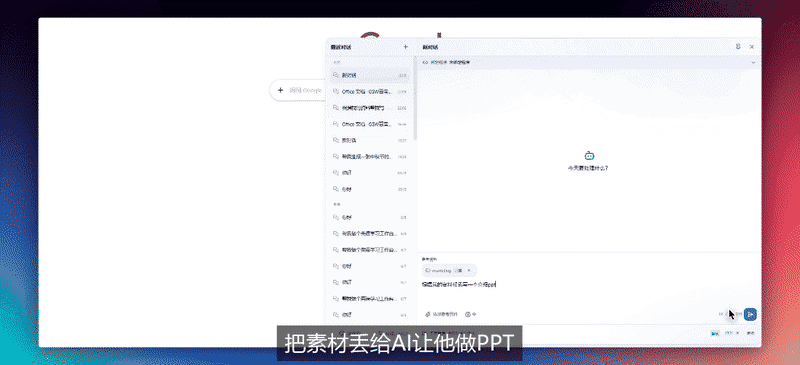Start a new chat with plus icon
This screenshot has height=365, width=800.
pyautogui.click(x=406, y=46)
